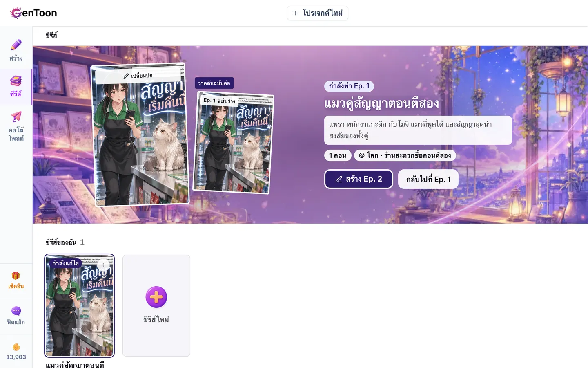The width and height of the screenshot is (588, 368).
Task: Click series title แมวคู่สัญญาตอนตีสอง in banner
Action: [382, 103]
